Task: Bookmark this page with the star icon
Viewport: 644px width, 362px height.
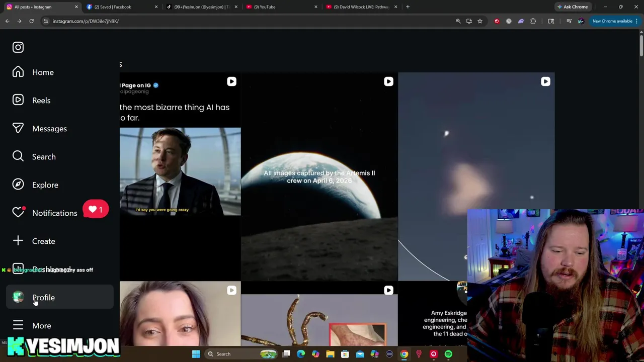Action: pyautogui.click(x=480, y=21)
